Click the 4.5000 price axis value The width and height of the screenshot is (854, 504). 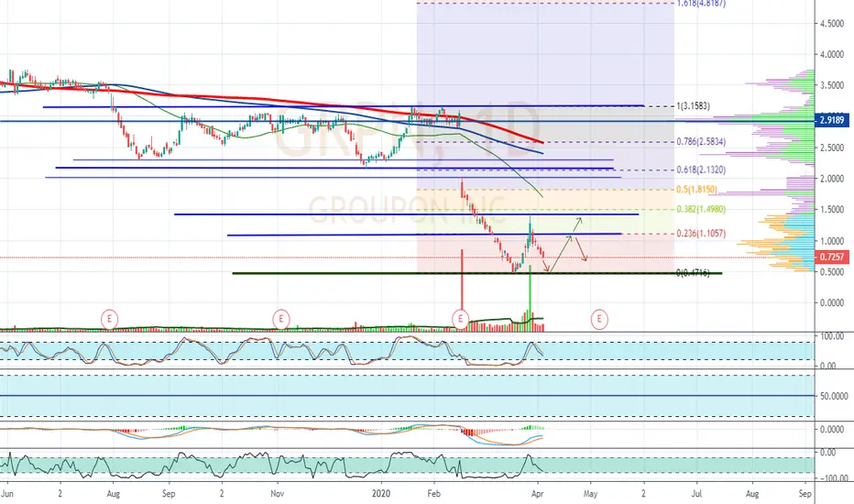coord(832,24)
